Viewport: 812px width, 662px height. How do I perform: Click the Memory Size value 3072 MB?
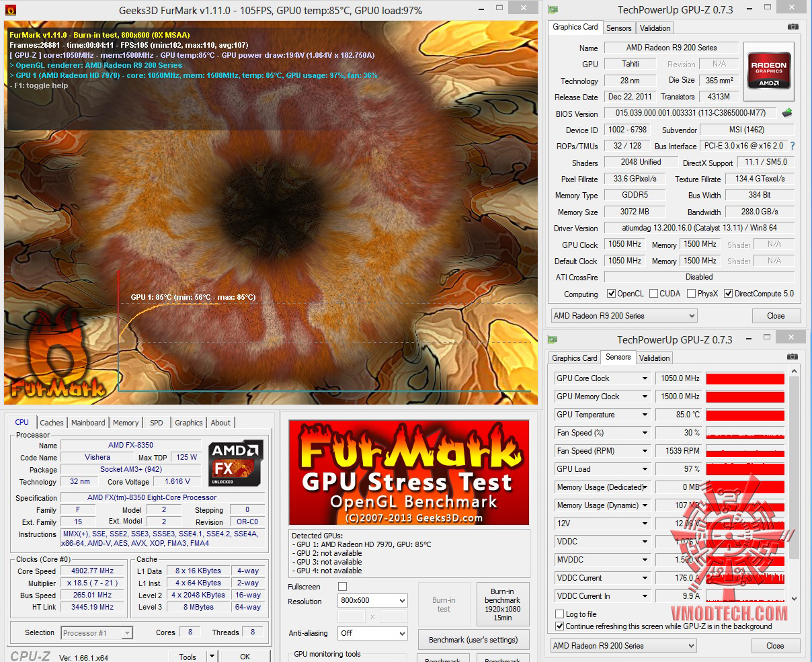635,211
